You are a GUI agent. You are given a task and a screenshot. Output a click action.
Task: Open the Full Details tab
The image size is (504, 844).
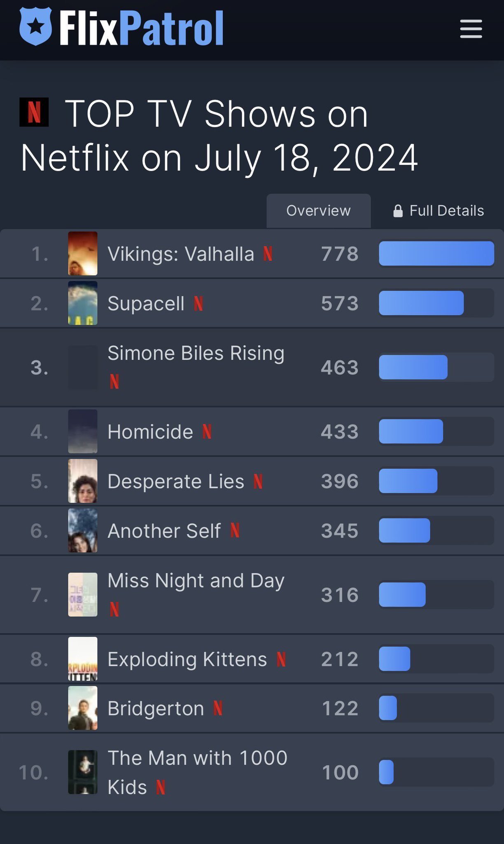click(438, 211)
